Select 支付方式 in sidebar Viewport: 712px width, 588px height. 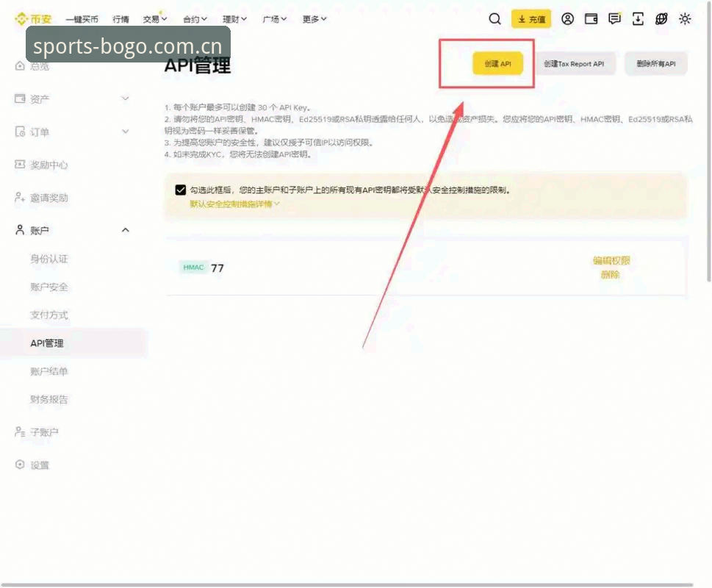48,315
